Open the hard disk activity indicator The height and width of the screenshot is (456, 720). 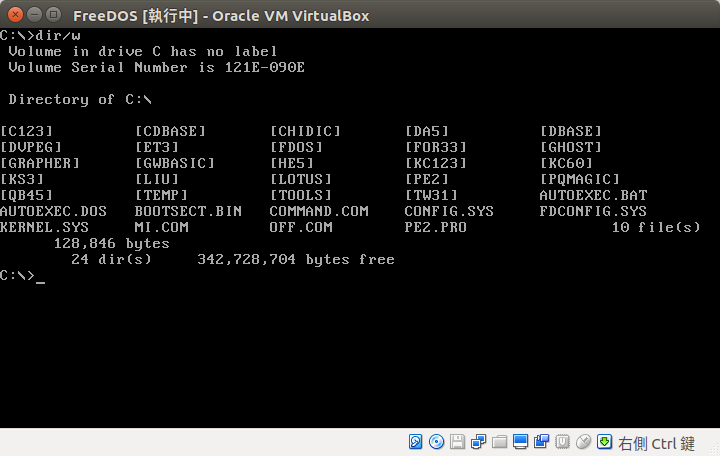[x=415, y=442]
